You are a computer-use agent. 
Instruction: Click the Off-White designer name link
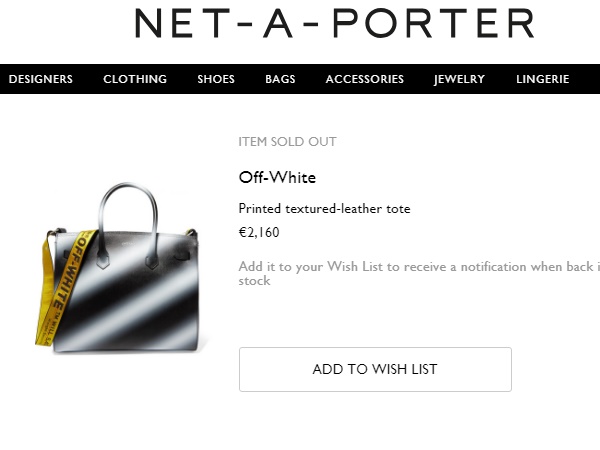click(277, 177)
